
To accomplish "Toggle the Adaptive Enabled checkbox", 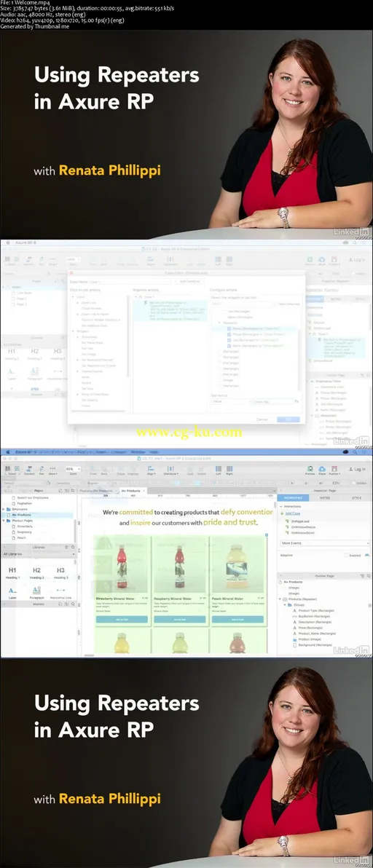I will [x=347, y=555].
